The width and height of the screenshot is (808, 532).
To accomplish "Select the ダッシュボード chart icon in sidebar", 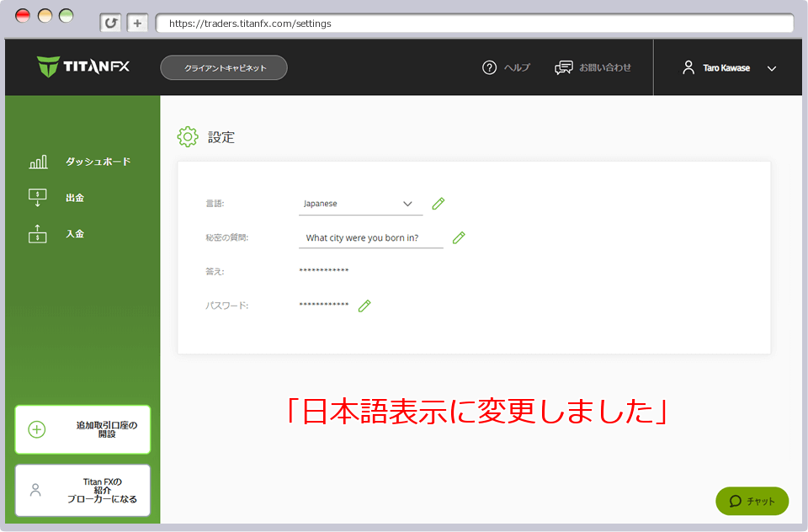I will pyautogui.click(x=38, y=161).
